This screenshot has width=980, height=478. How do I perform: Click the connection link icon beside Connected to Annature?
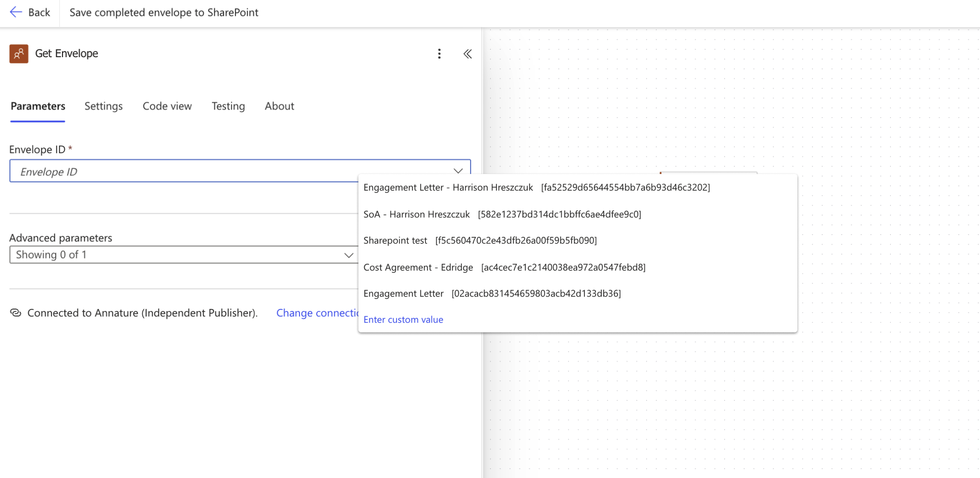click(x=16, y=313)
